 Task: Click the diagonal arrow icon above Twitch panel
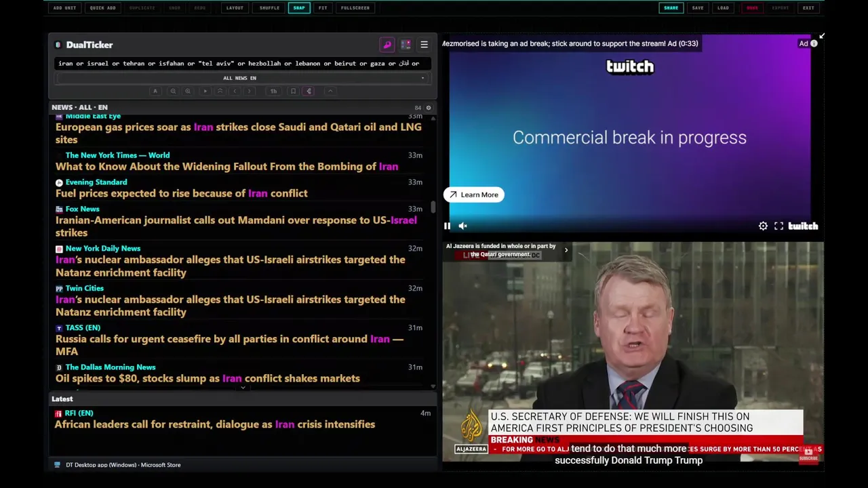pyautogui.click(x=821, y=35)
